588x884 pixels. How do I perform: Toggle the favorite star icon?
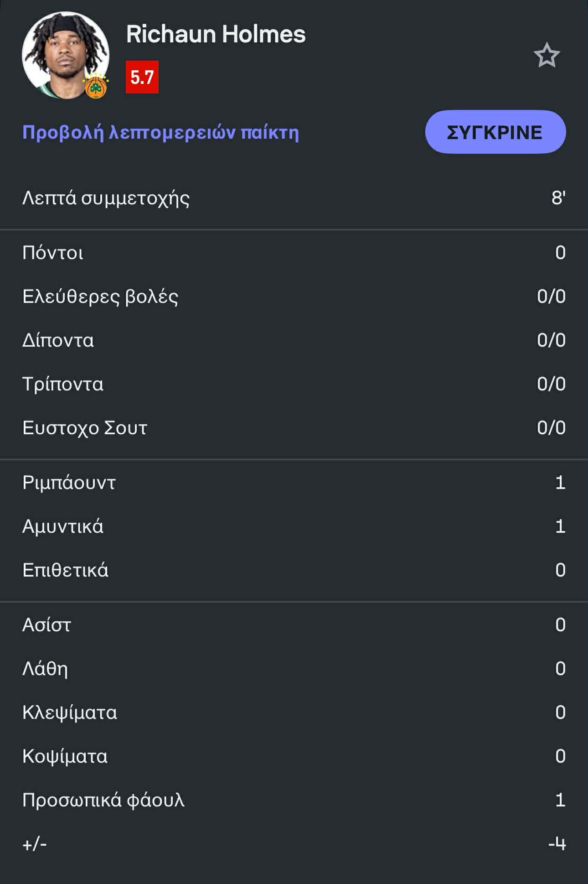(546, 56)
